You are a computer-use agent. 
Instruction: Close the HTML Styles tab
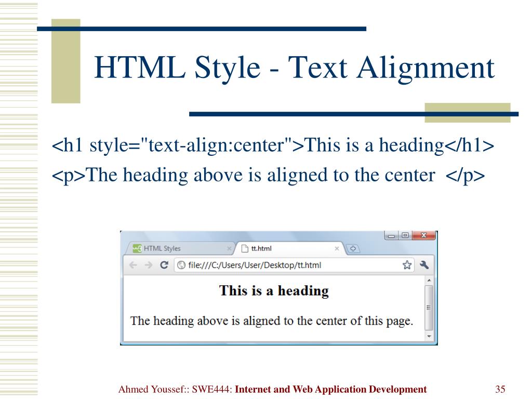click(x=230, y=248)
